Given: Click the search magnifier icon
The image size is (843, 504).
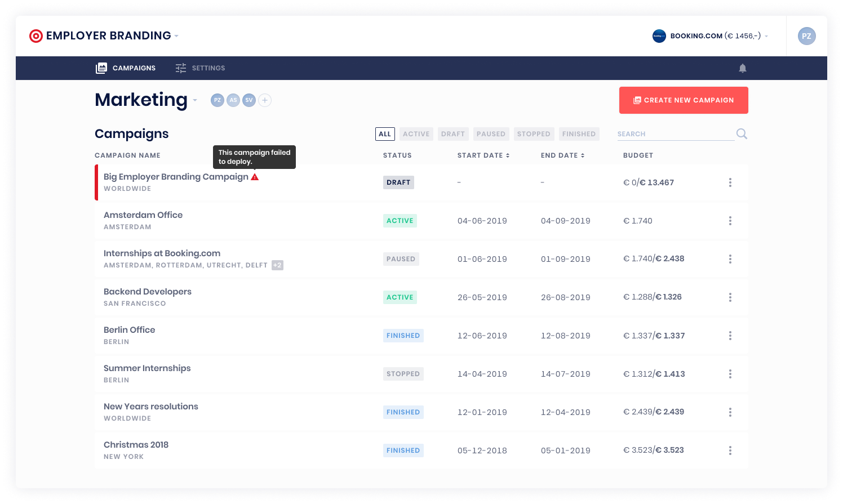Looking at the screenshot, I should click(742, 134).
